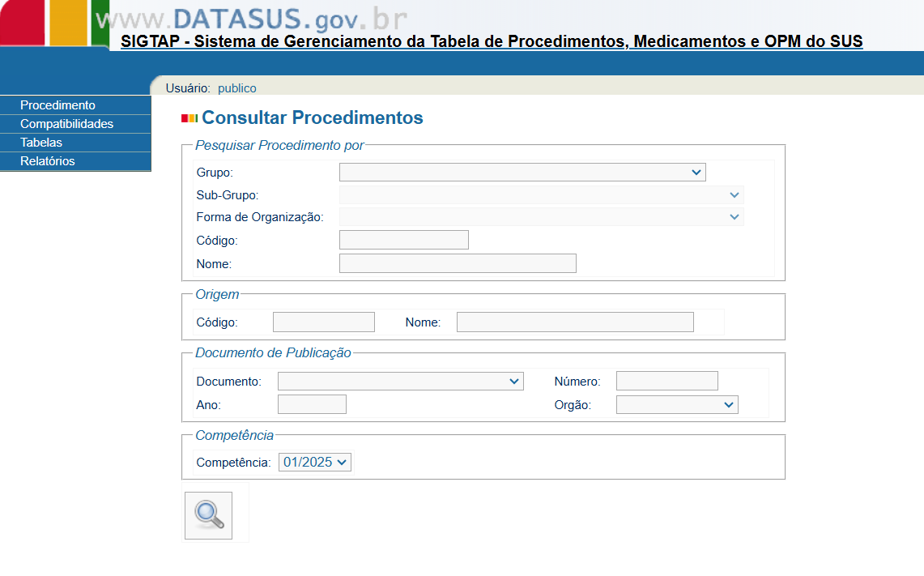Open the Compatibilidades menu
The width and height of the screenshot is (924, 576).
pyautogui.click(x=66, y=124)
